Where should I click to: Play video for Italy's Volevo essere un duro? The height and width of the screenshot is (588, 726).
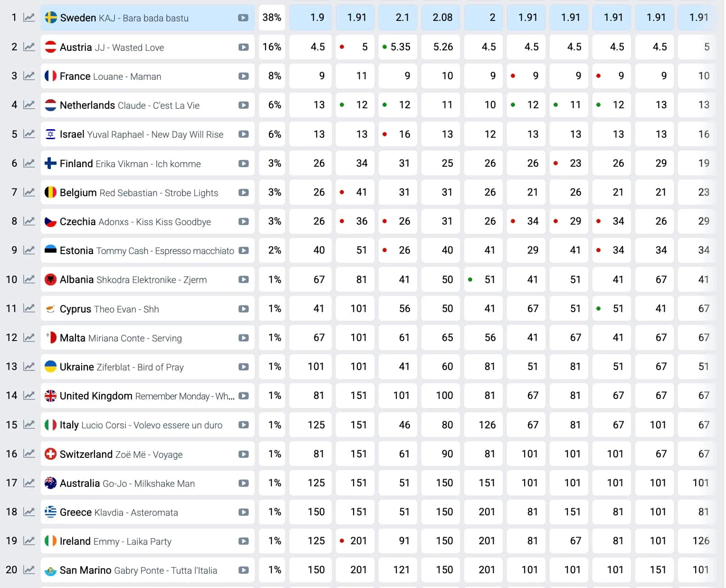243,425
